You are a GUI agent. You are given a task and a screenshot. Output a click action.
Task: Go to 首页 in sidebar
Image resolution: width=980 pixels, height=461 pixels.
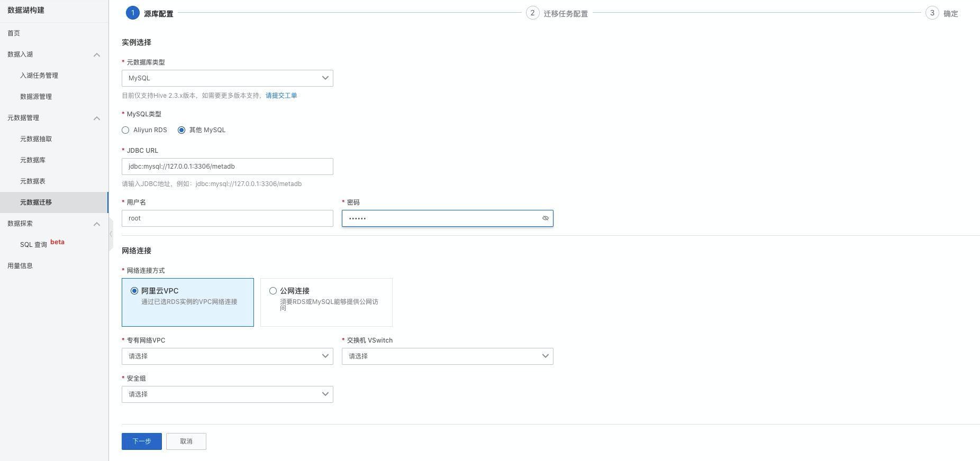click(54, 33)
